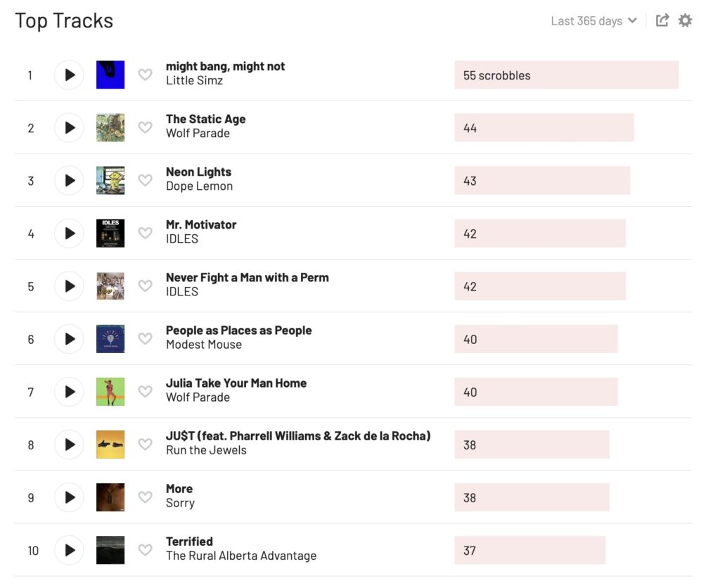Play the track More by Sorry
Screen dimensions: 720x588
point(70,497)
